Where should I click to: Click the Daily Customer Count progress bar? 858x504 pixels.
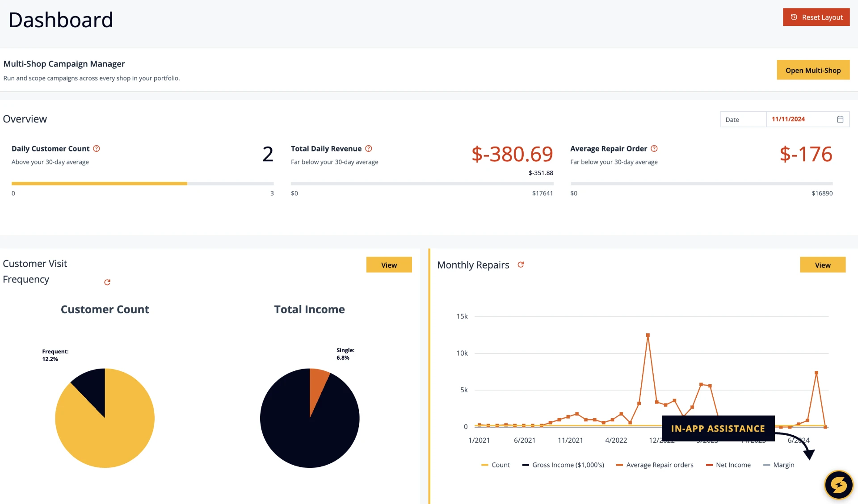[143, 183]
